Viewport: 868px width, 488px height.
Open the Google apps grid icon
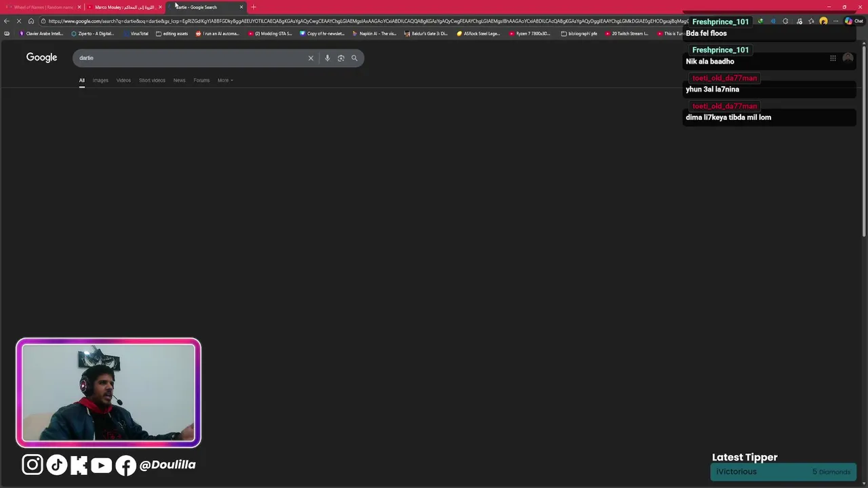(x=833, y=58)
